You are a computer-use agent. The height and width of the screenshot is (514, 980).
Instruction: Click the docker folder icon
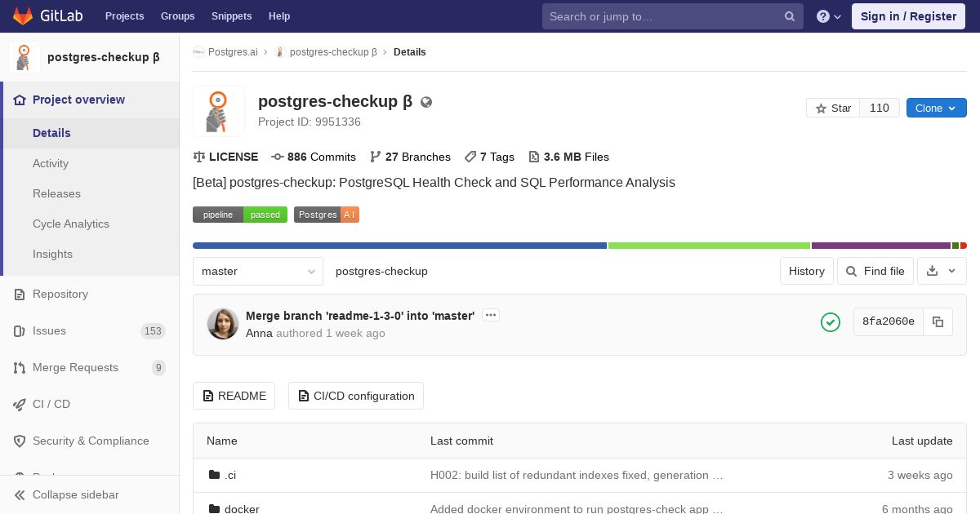click(215, 509)
